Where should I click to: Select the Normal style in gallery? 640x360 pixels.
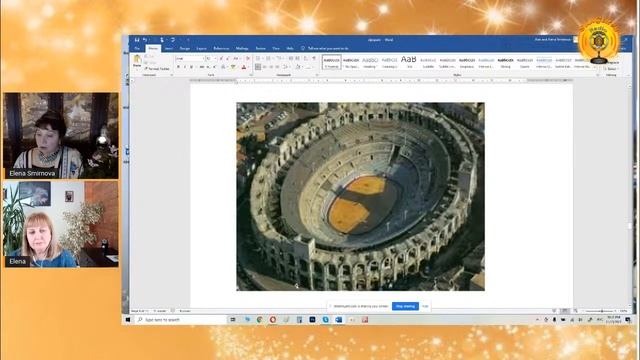pos(332,62)
